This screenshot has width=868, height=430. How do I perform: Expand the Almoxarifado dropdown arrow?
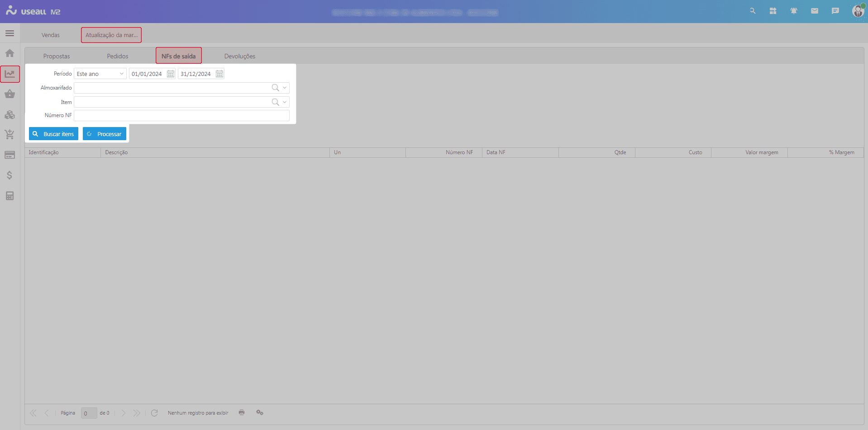click(285, 88)
